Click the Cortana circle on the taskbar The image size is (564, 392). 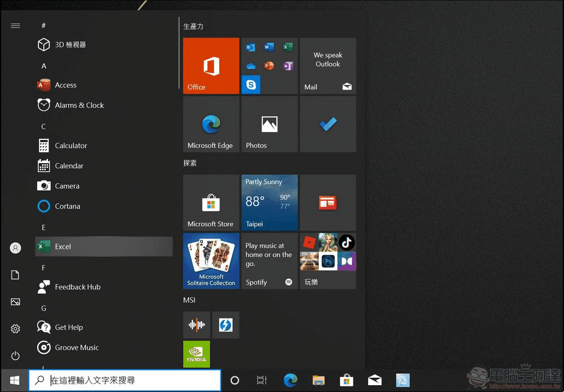pos(235,380)
